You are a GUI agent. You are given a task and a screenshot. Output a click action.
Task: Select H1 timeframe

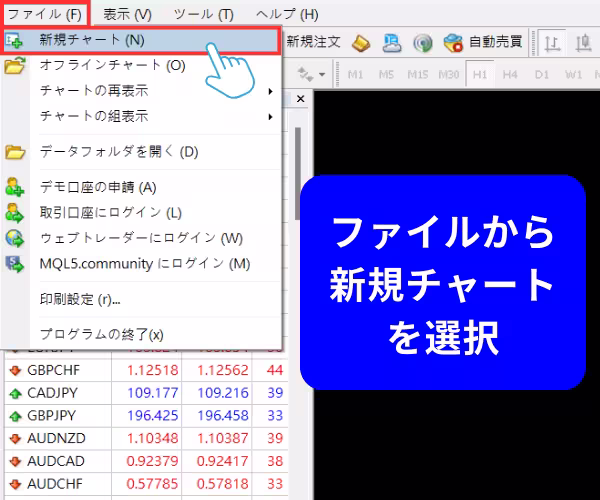(480, 74)
